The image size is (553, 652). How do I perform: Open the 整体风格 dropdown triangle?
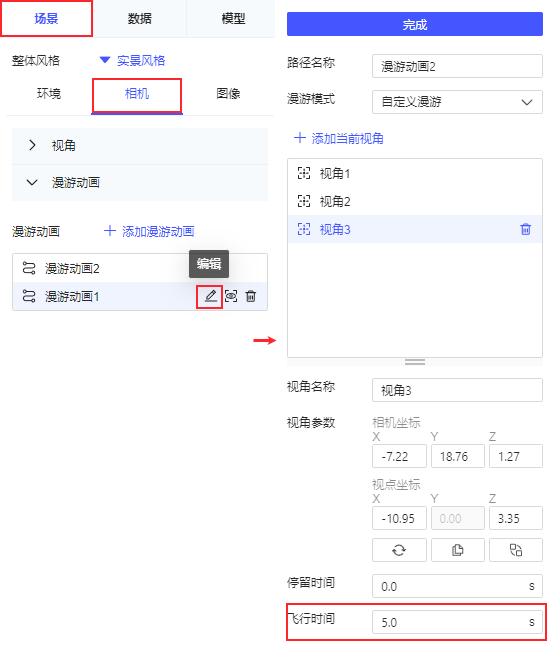click(105, 60)
